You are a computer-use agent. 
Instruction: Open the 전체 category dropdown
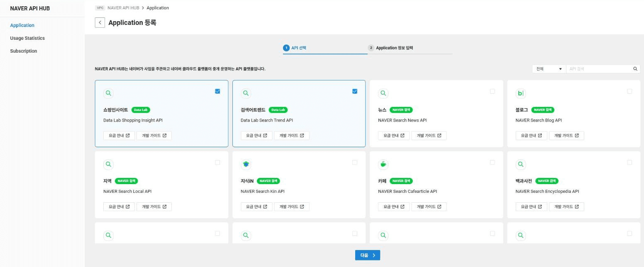click(549, 69)
